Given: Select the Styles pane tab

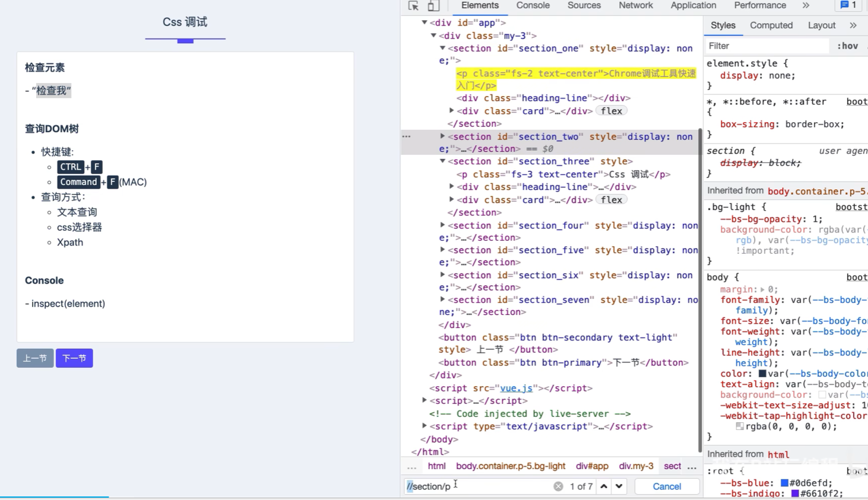Looking at the screenshot, I should [x=723, y=26].
